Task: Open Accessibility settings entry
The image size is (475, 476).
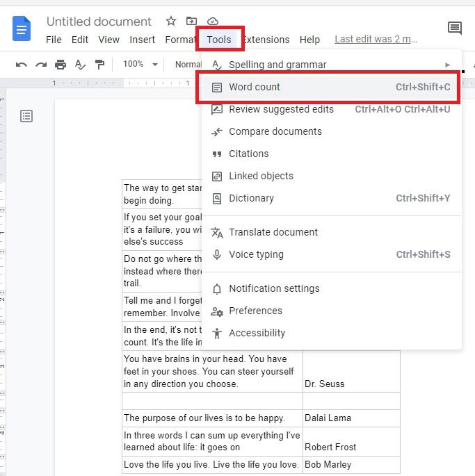Action: click(332, 333)
